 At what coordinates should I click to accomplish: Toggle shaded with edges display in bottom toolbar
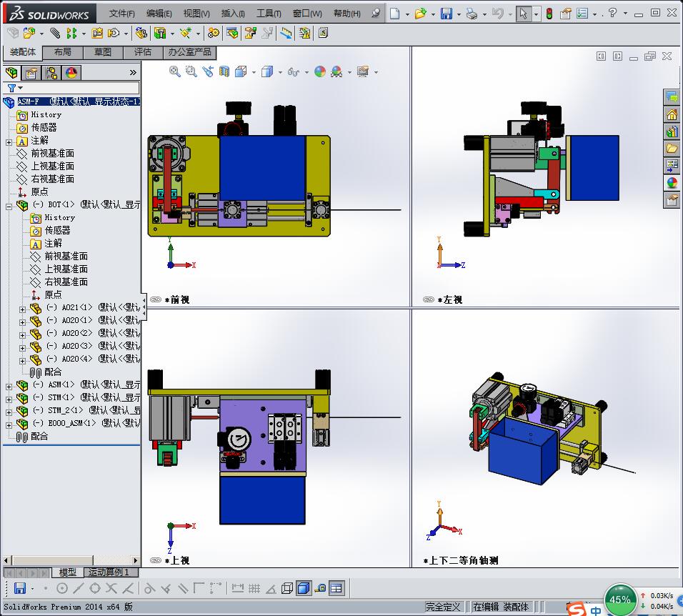(x=303, y=589)
